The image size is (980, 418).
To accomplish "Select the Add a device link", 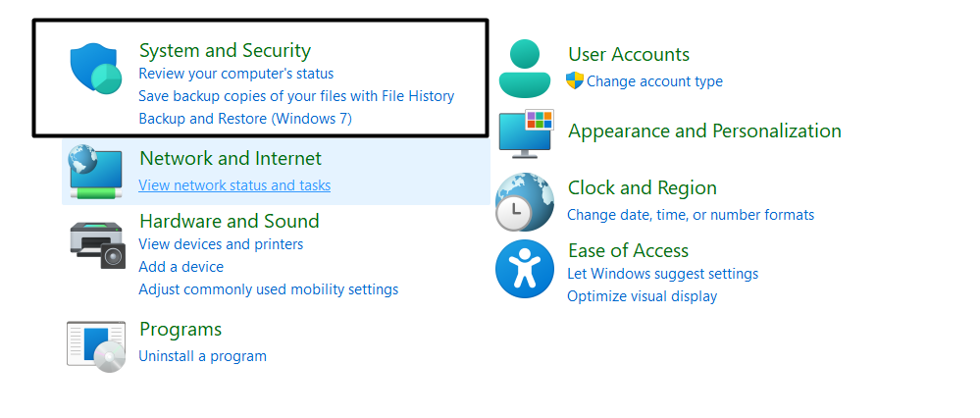I will point(181,267).
